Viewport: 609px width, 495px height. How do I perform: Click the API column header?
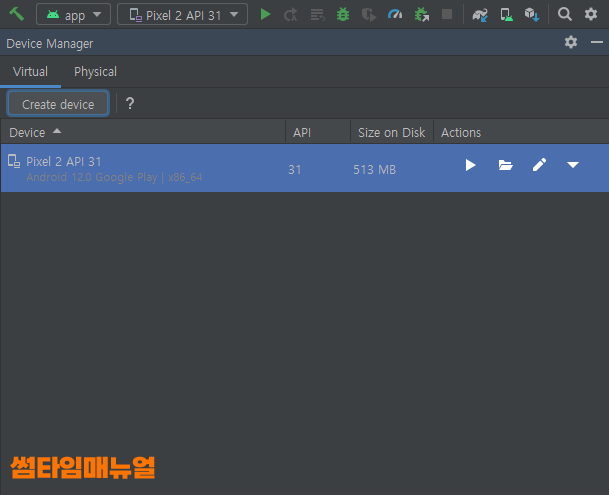(x=318, y=132)
